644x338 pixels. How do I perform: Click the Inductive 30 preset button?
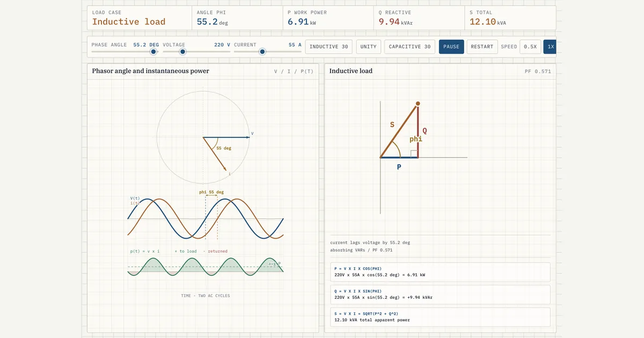(329, 47)
